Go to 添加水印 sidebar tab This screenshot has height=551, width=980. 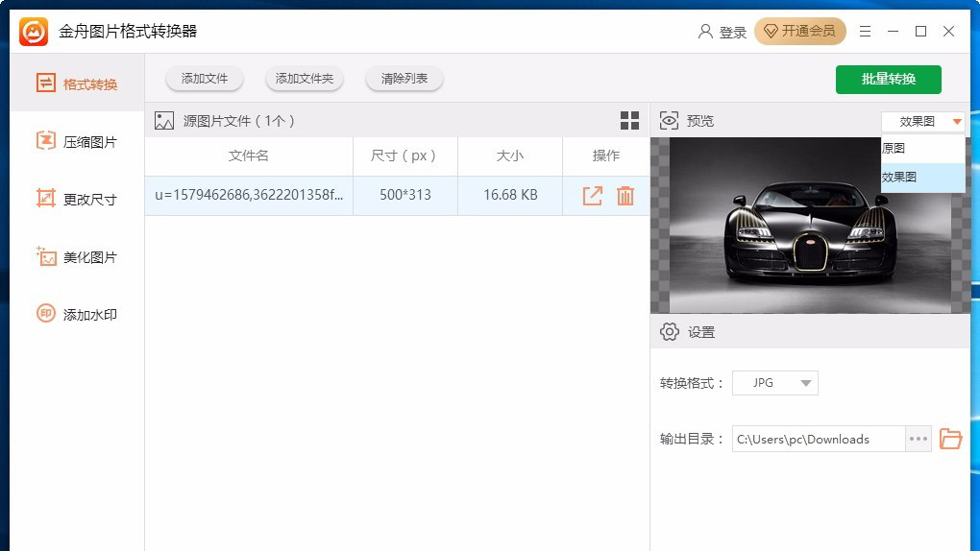click(77, 314)
